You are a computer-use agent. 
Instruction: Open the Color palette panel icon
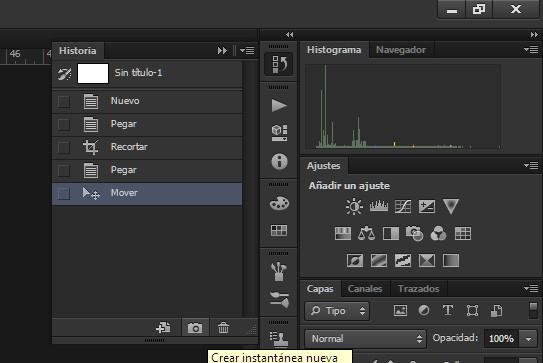(x=279, y=204)
